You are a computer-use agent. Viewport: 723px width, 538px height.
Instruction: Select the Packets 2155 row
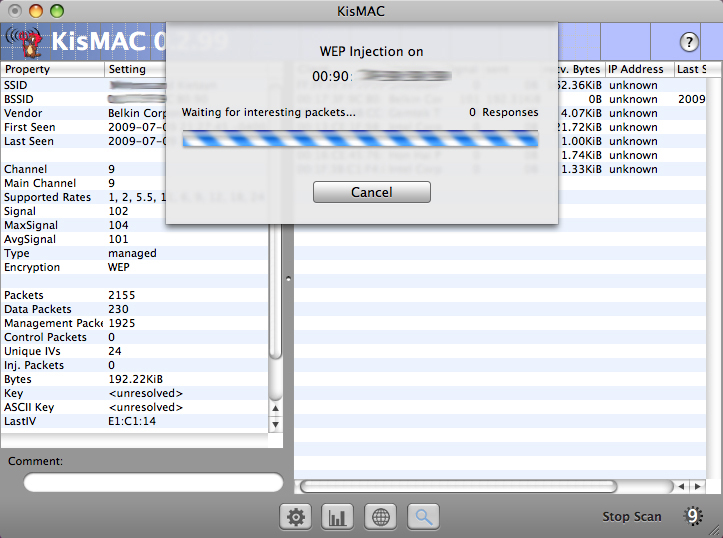coord(135,295)
